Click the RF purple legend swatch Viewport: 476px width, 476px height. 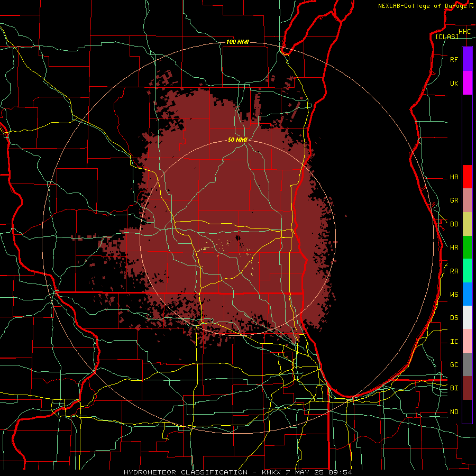coord(467,59)
